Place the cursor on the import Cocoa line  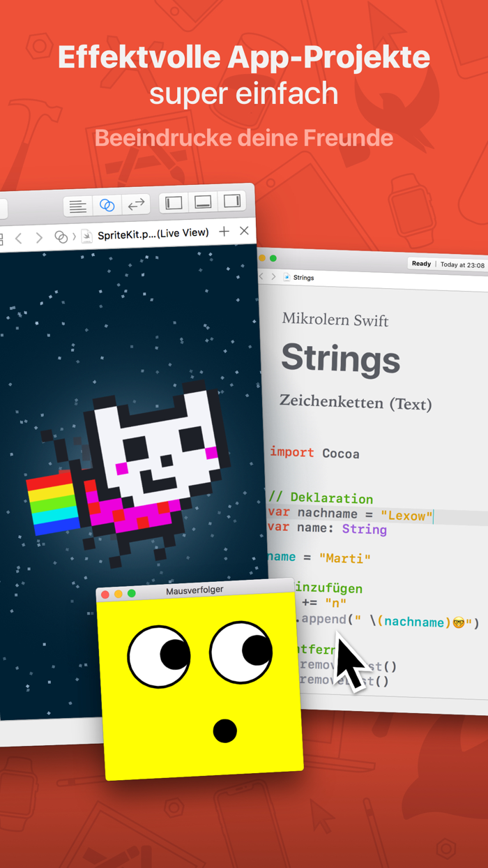pyautogui.click(x=315, y=453)
